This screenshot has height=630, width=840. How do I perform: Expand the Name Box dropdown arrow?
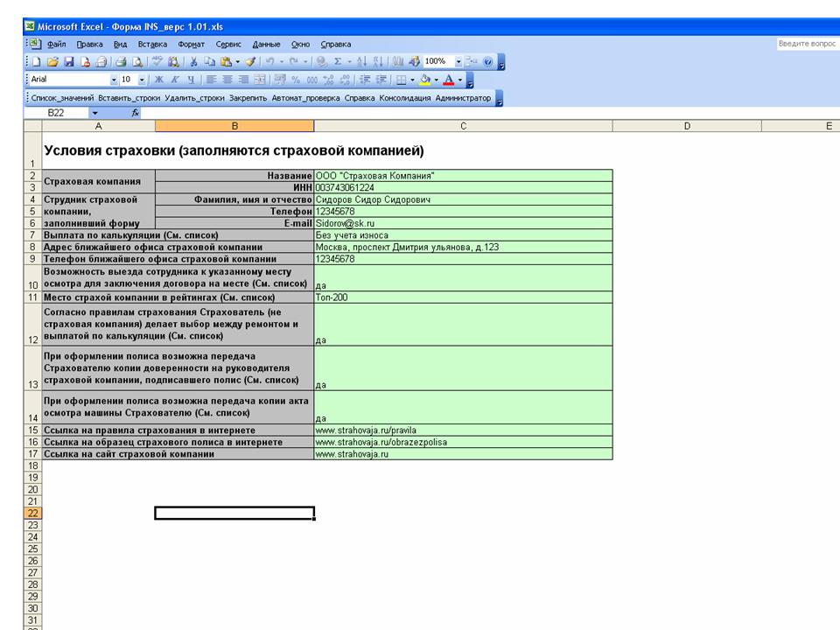[94, 113]
